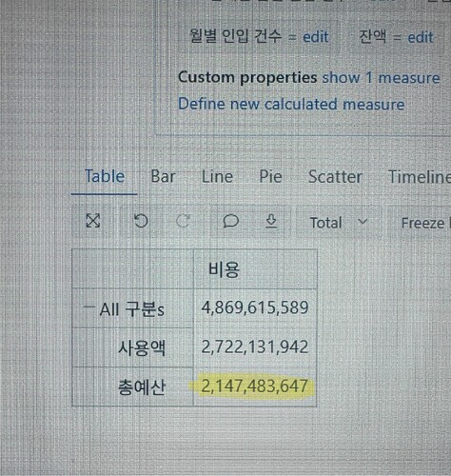Viewport: 451px width, 476px height.
Task: Select the Timeline tab
Action: pos(420,177)
